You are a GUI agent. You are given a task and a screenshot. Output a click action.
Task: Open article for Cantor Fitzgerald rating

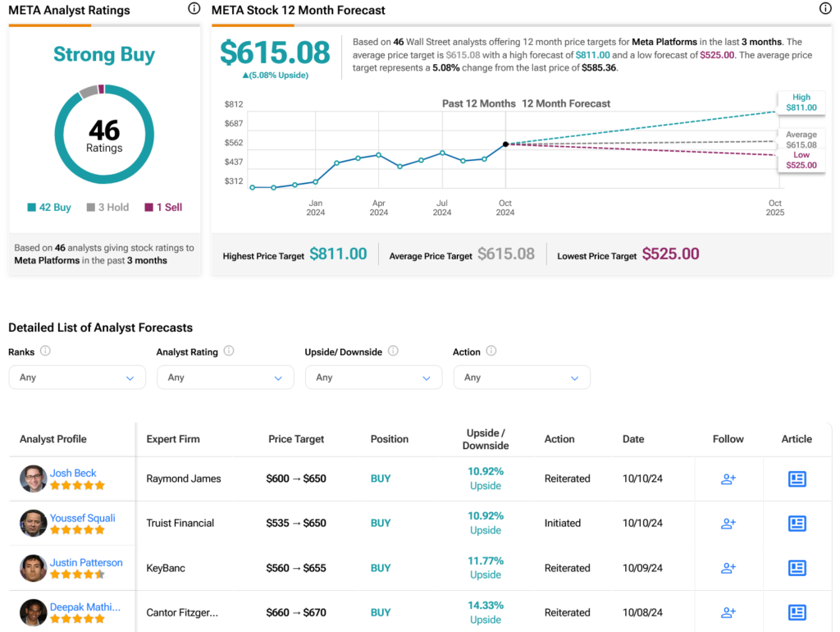(797, 612)
